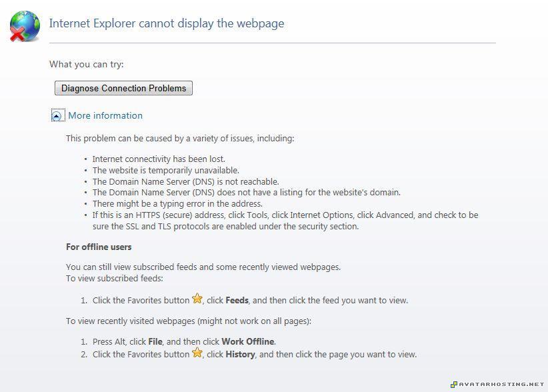Click the 'typing error in the address' bullet

point(177,203)
